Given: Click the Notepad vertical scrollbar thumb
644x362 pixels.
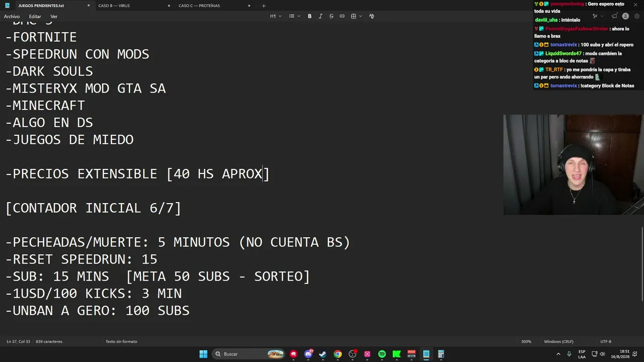Looking at the screenshot, I should coord(642,265).
